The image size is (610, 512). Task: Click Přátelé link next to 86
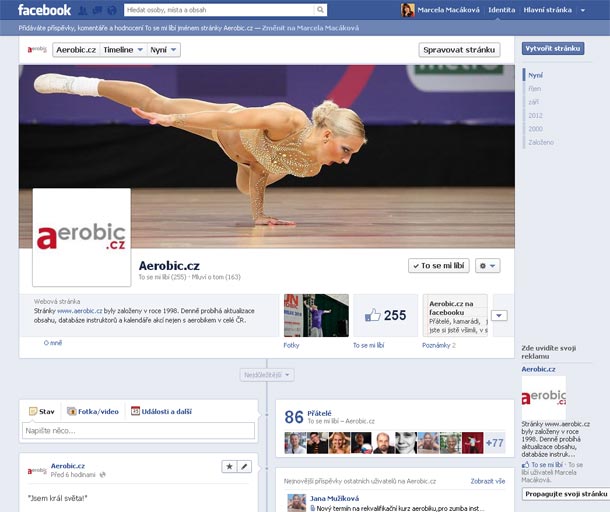(319, 414)
